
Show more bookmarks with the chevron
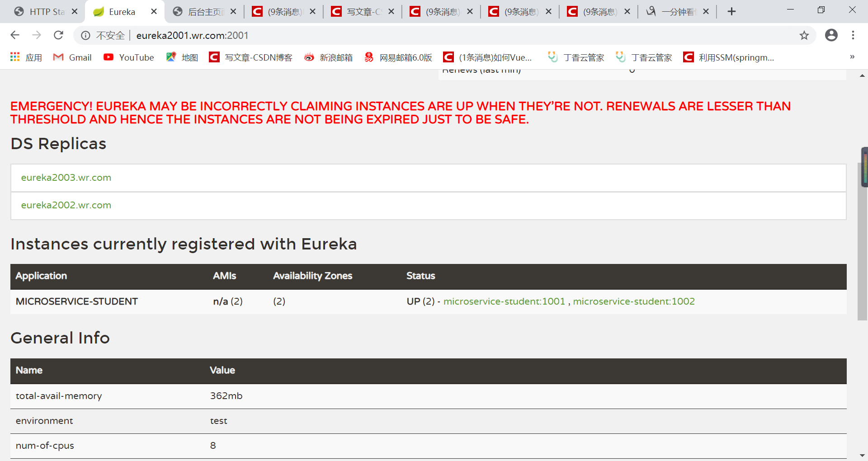(852, 57)
